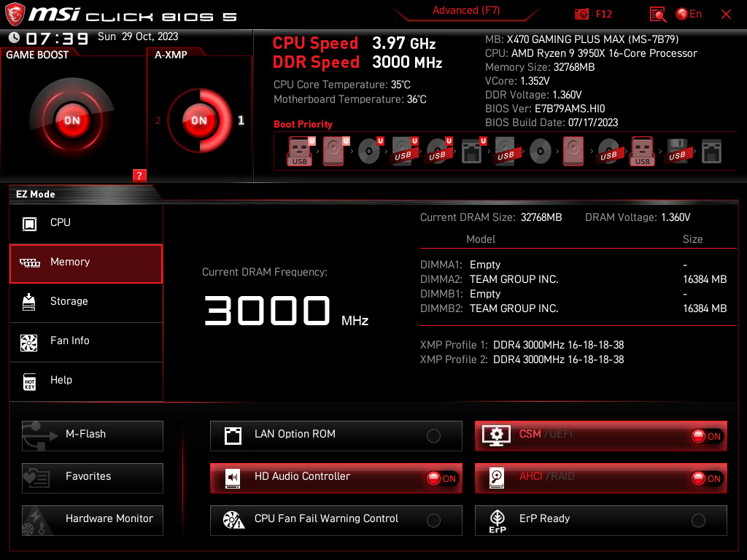Open Hardware Monitor
The width and height of the screenshot is (747, 560).
point(93,521)
